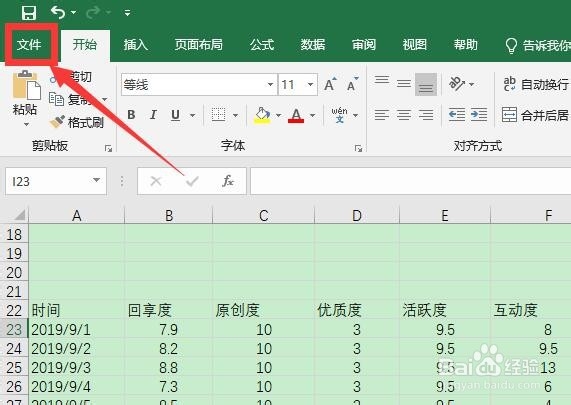Undo the last action
Image resolution: width=571 pixels, height=405 pixels.
coord(58,12)
